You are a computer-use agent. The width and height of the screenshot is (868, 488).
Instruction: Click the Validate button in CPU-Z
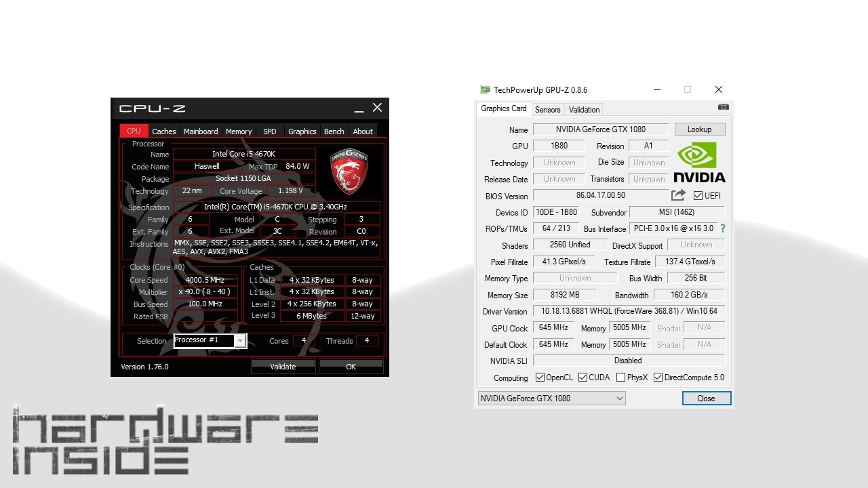pos(283,367)
